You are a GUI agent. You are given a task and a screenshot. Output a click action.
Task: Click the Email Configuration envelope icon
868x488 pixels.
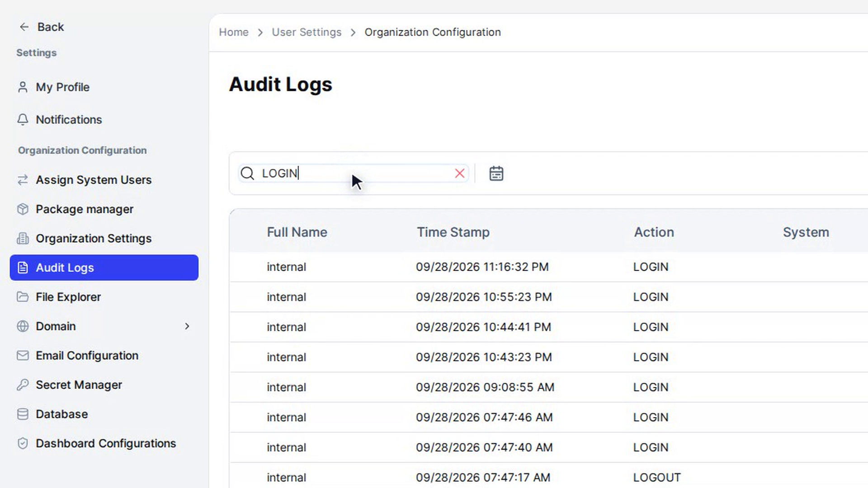coord(23,356)
